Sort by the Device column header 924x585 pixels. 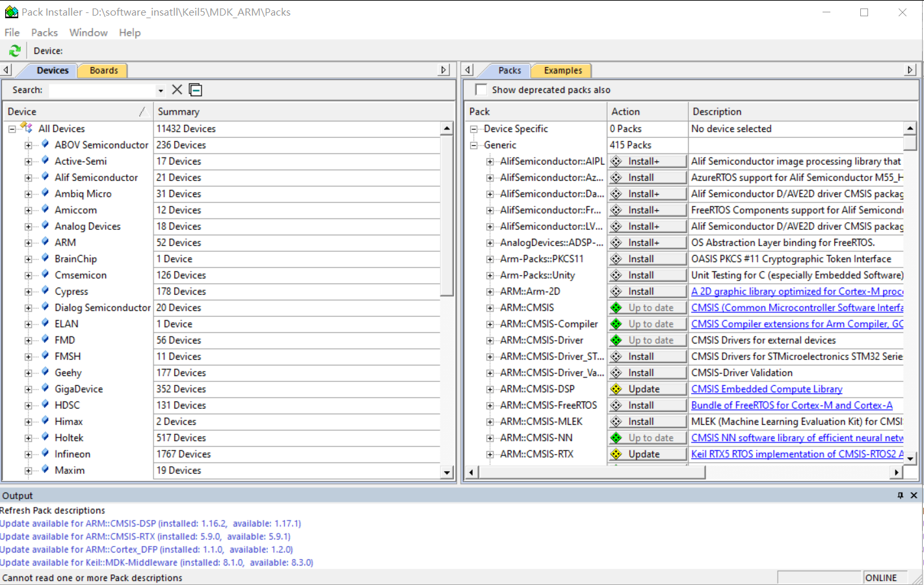pos(77,112)
